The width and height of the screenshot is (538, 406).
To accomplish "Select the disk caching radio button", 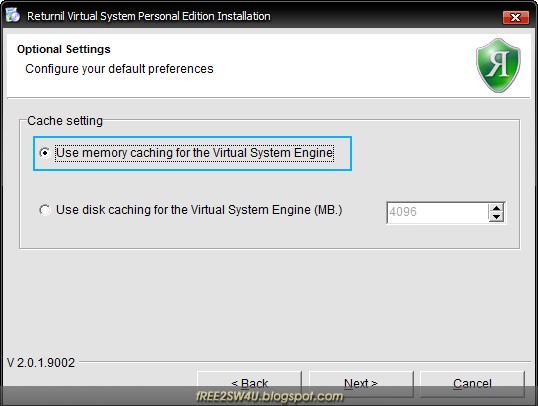I will click(45, 210).
